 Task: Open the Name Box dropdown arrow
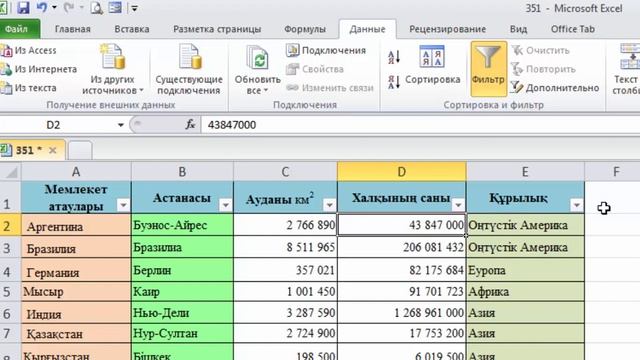tap(121, 125)
